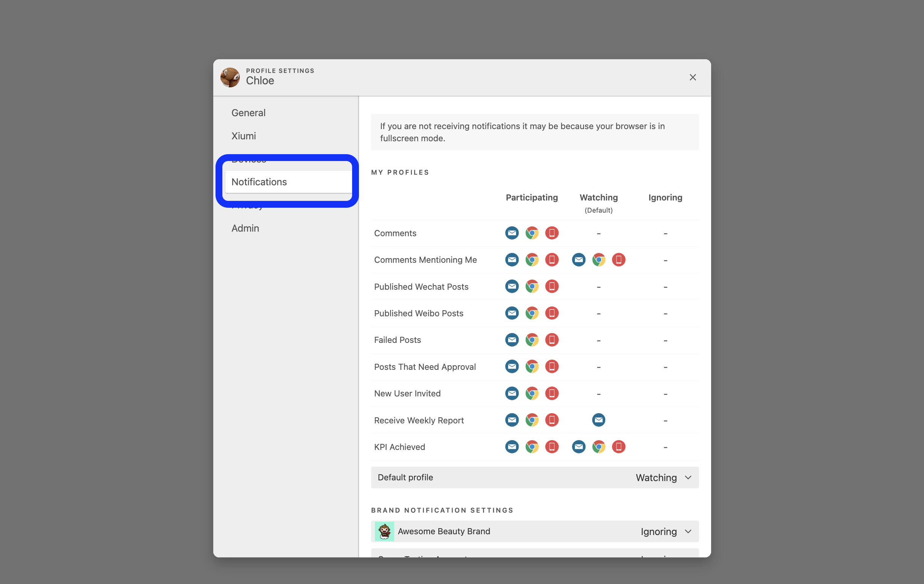924x584 pixels.
Task: Toggle Watching Chrome icon for KPI Achieved
Action: (x=598, y=447)
